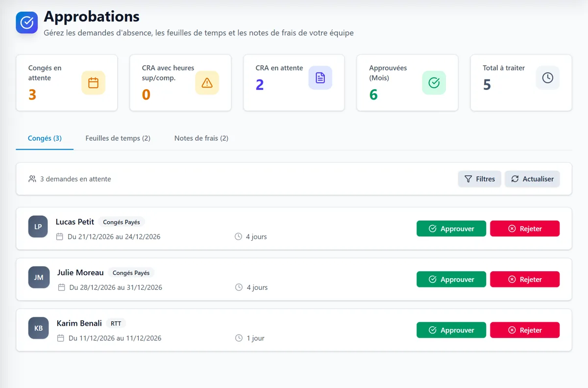Reject Lucas Petit's leave request
The image size is (588, 388).
point(525,229)
